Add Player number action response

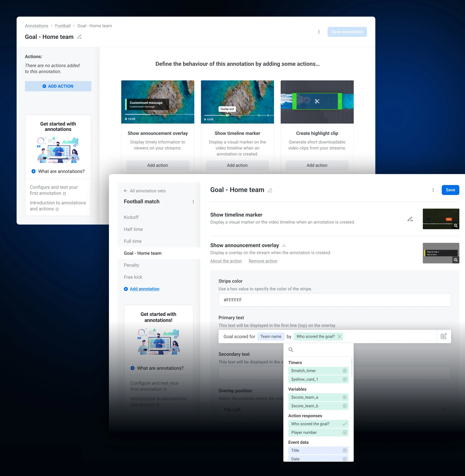345,432
